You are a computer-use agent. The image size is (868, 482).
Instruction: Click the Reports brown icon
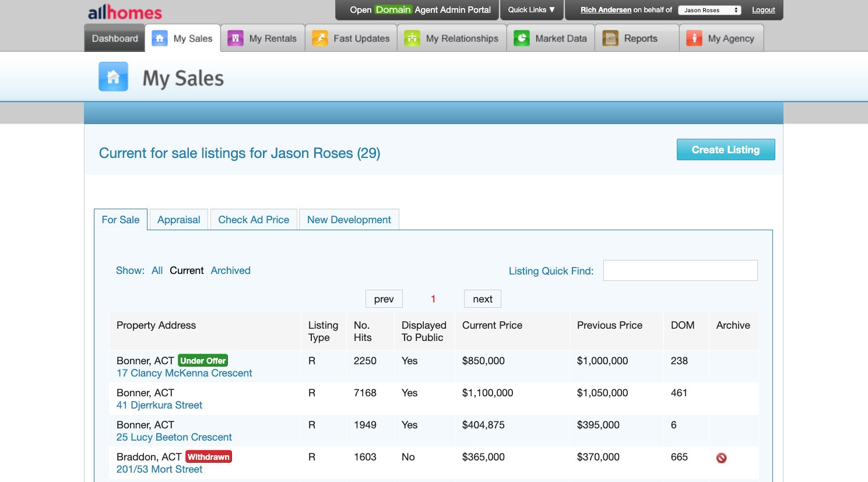coord(610,38)
